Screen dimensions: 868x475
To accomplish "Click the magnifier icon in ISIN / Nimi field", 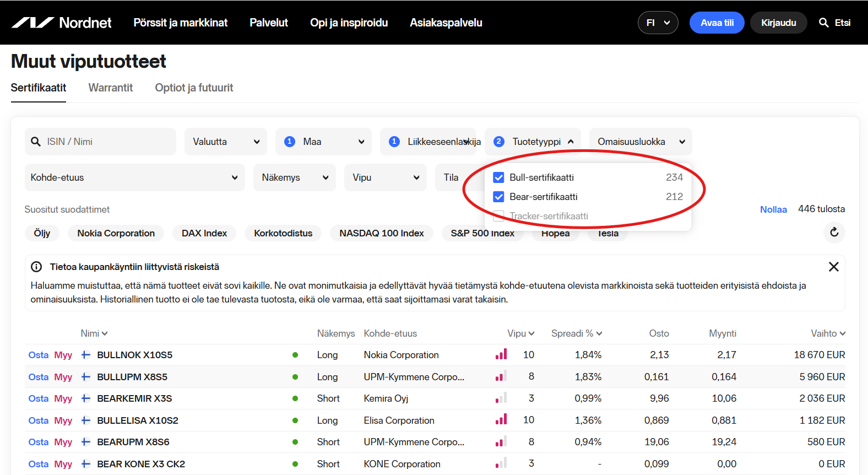I will 36,142.
